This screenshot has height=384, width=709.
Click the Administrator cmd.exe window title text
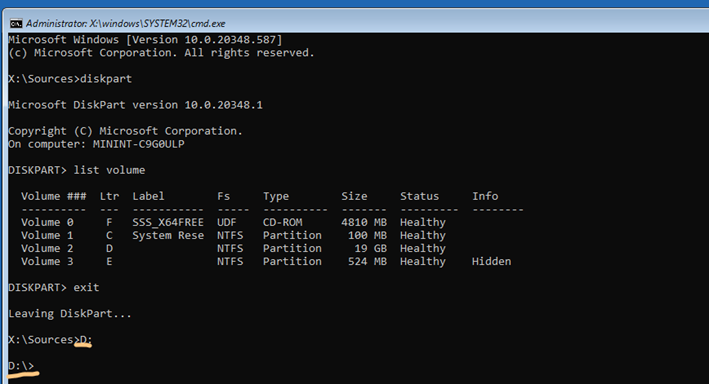[x=125, y=24]
